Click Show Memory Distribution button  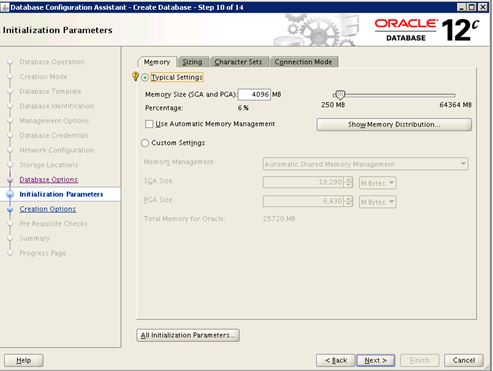(394, 124)
